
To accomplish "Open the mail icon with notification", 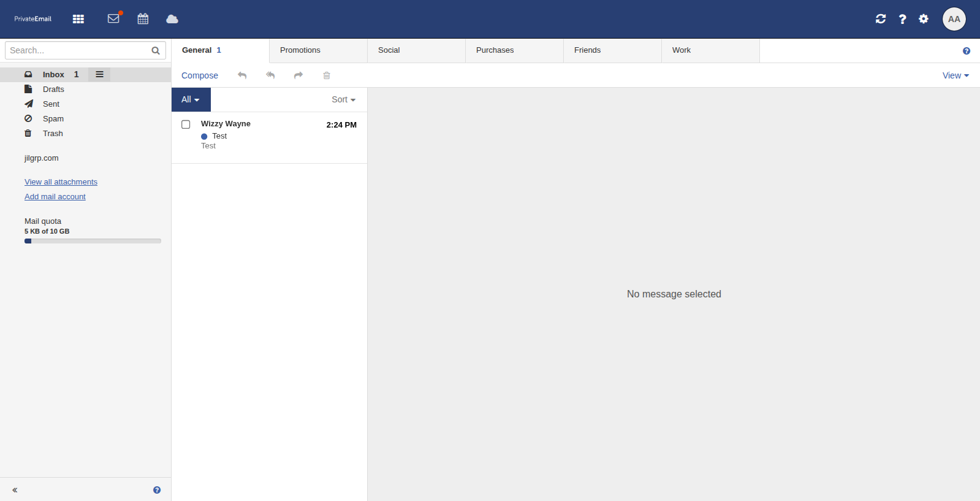I will (113, 19).
